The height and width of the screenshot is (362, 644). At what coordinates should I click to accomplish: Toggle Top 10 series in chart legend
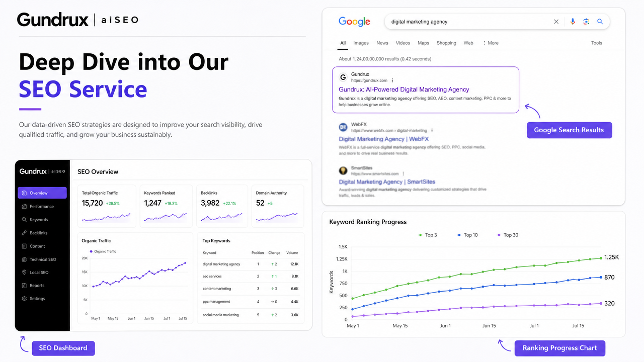pos(467,235)
